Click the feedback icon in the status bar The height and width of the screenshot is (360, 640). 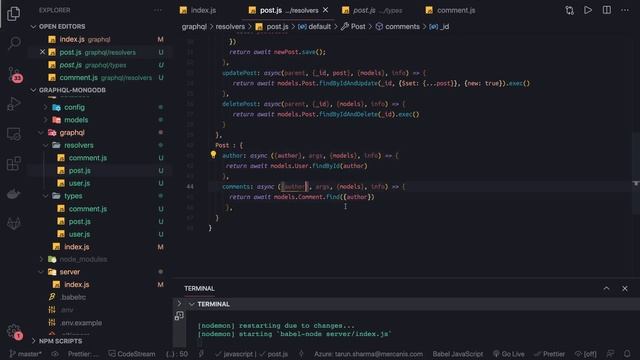click(611, 354)
